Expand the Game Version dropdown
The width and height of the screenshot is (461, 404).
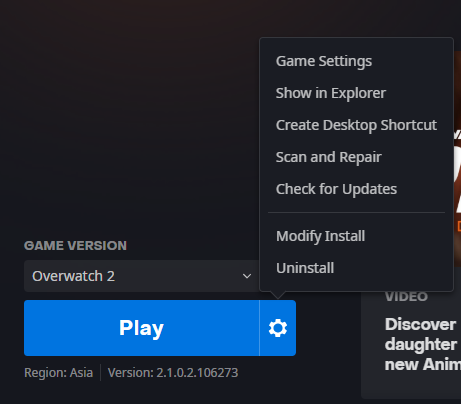tap(142, 276)
